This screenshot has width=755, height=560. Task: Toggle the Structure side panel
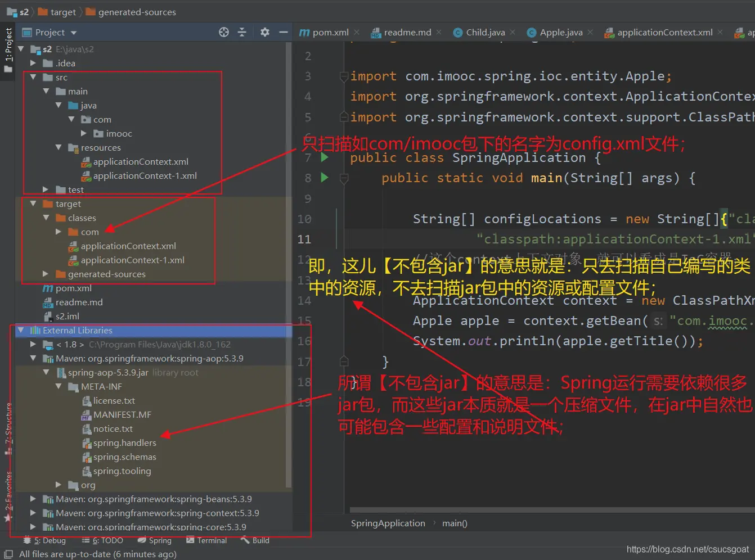(8, 423)
